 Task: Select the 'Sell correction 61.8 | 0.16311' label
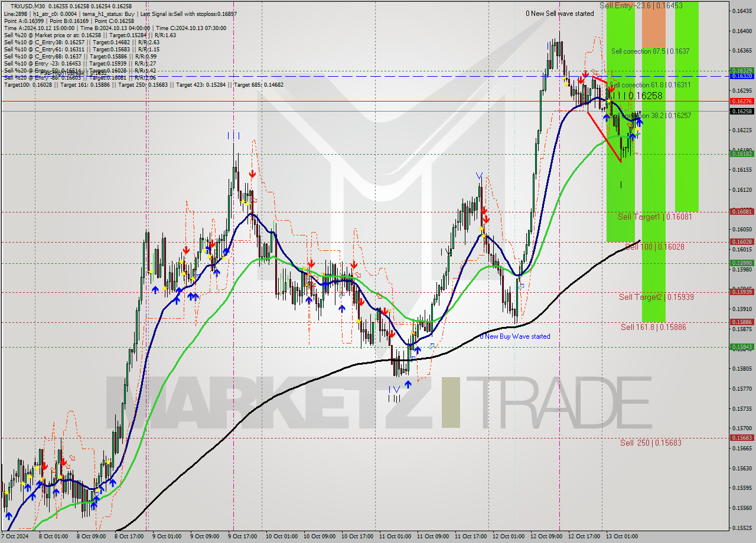click(x=650, y=85)
